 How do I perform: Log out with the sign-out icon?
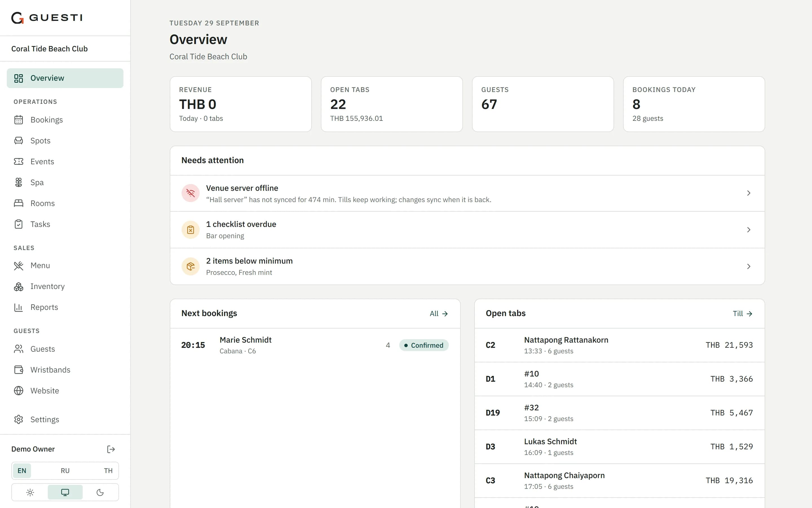[111, 449]
